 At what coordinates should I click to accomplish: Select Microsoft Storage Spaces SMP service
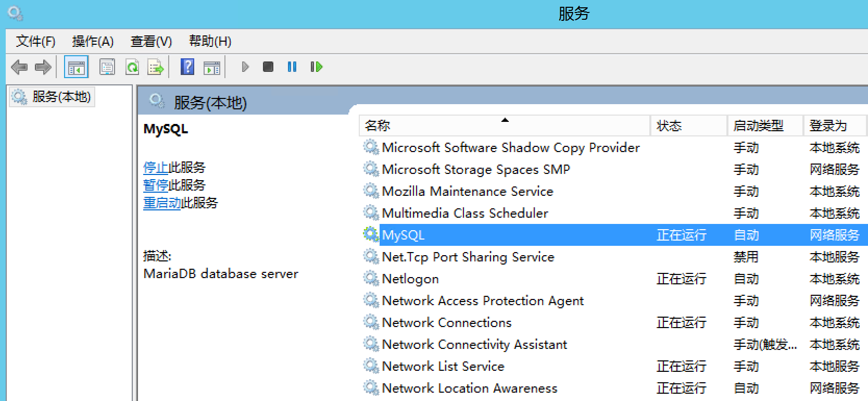(476, 169)
